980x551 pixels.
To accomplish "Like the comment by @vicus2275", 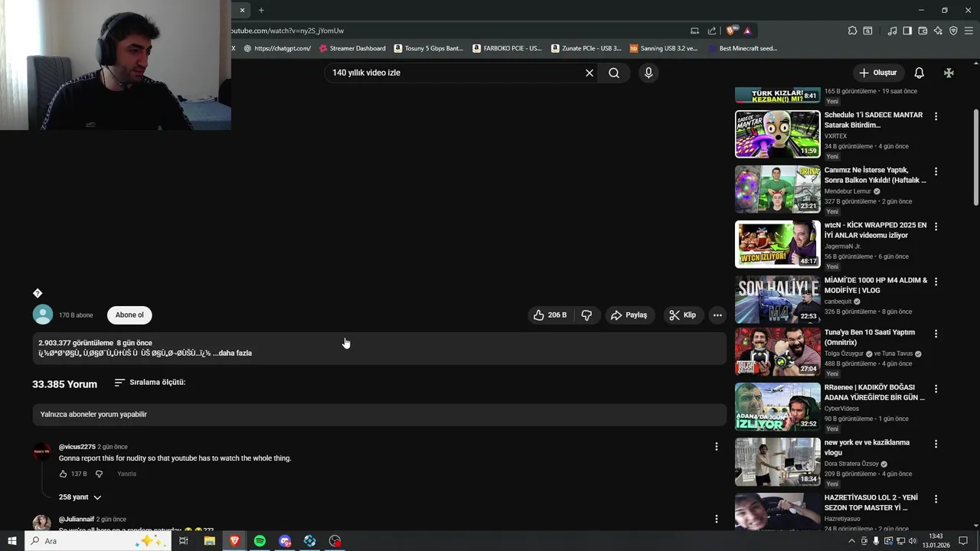I will point(64,474).
